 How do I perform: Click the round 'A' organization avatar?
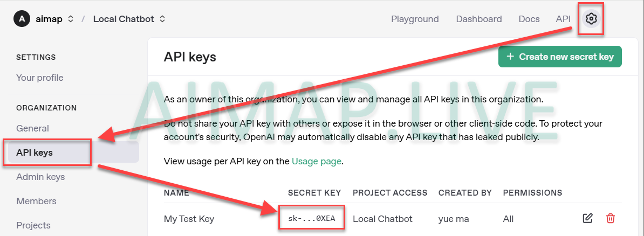[x=22, y=19]
